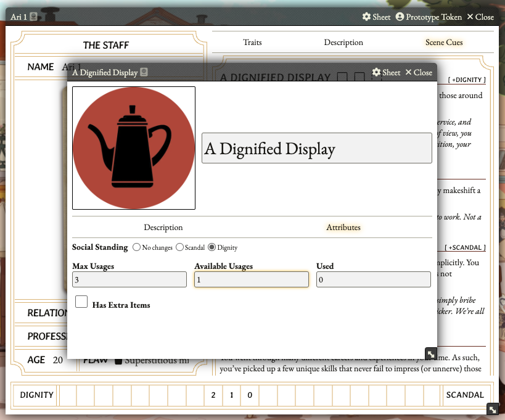Toggle the Has Extra Items checkbox
Screen dimensions: 505x420
coord(81,302)
